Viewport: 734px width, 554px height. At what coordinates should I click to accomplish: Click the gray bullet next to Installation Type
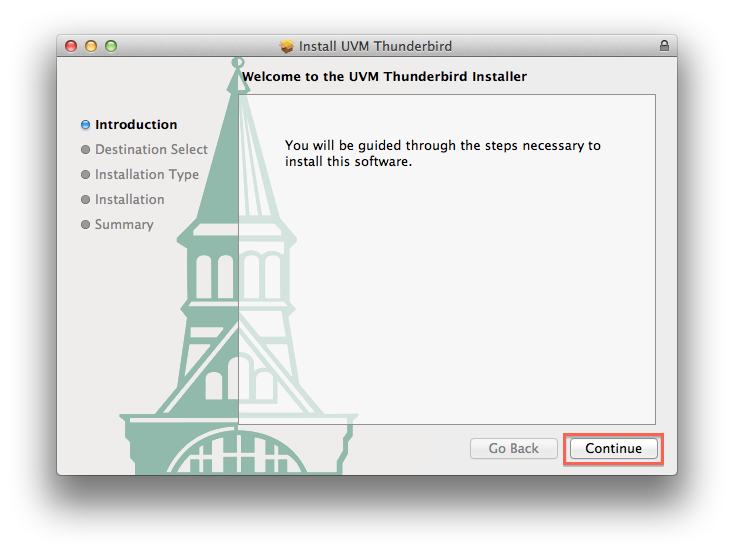coord(85,175)
